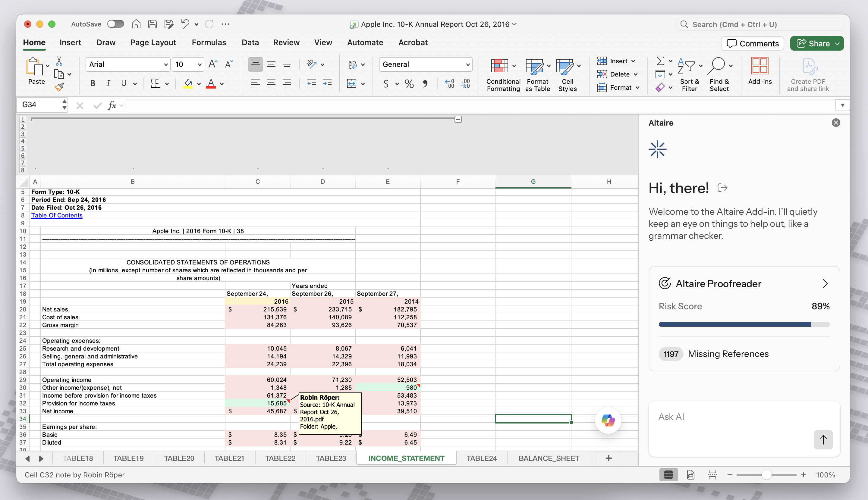Open the font size dropdown showing 10
868x500 pixels.
pyautogui.click(x=200, y=64)
